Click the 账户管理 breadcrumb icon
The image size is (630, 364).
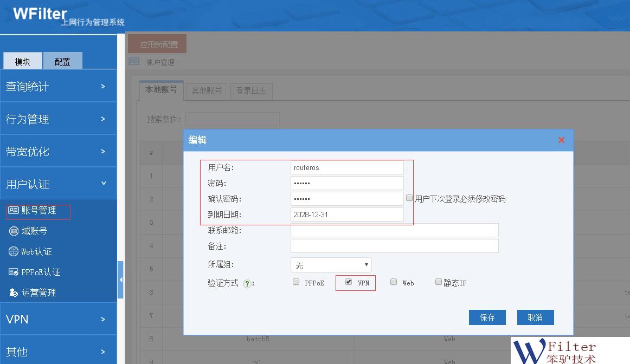click(x=133, y=61)
